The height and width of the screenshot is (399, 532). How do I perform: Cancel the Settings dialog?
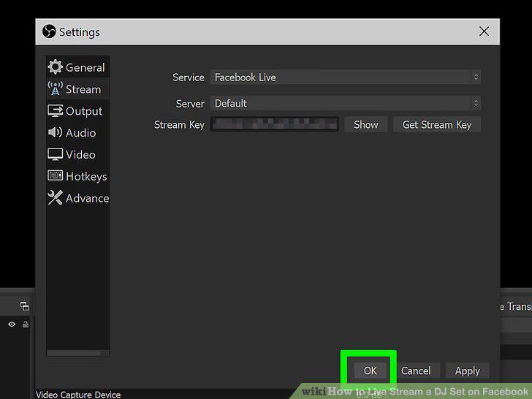point(416,370)
